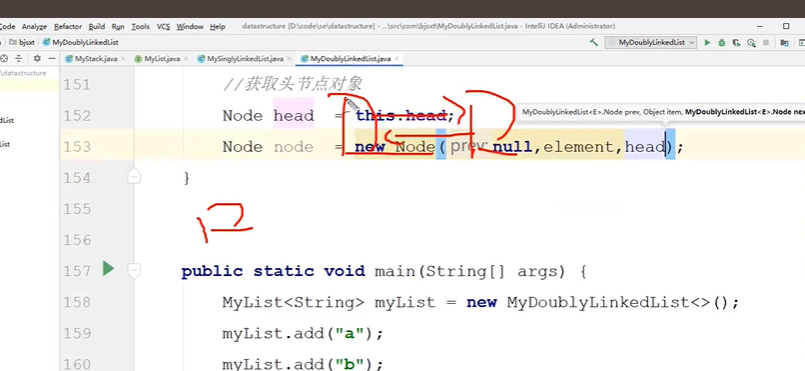The height and width of the screenshot is (371, 805).
Task: Open the MyDoublyLinkedList run configuration dropdown
Action: pos(651,43)
